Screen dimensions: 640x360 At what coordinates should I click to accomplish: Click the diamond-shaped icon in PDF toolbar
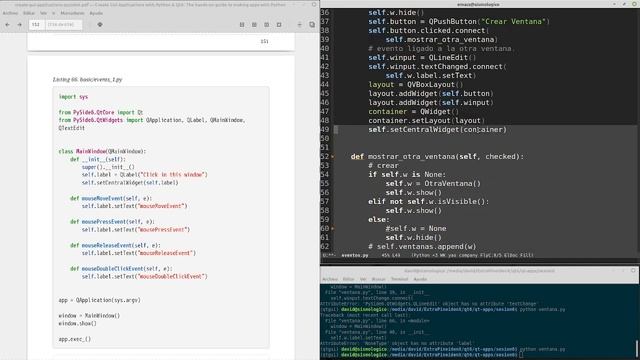pyautogui.click(x=100, y=25)
